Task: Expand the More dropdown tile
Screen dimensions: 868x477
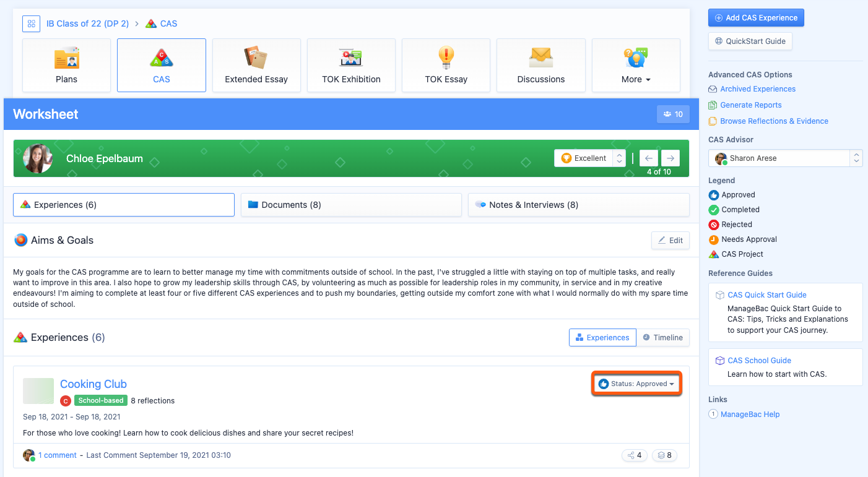Action: [636, 65]
